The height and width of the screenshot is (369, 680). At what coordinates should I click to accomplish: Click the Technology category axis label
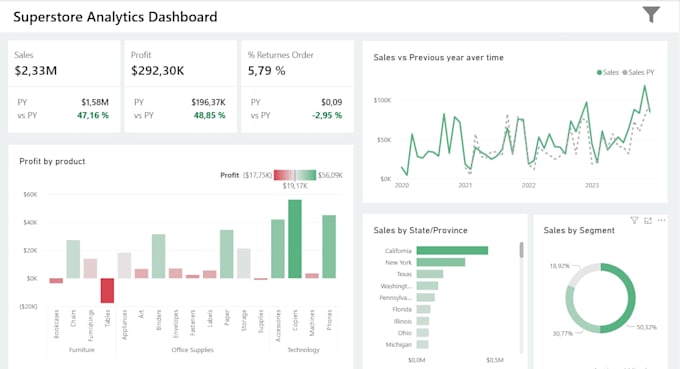click(303, 349)
